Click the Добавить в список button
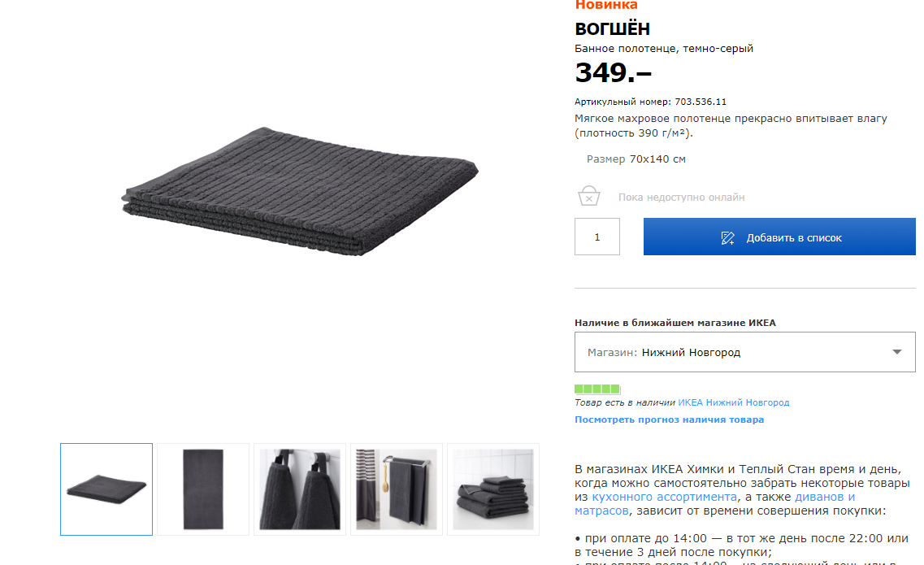The width and height of the screenshot is (924, 565). 779,237
